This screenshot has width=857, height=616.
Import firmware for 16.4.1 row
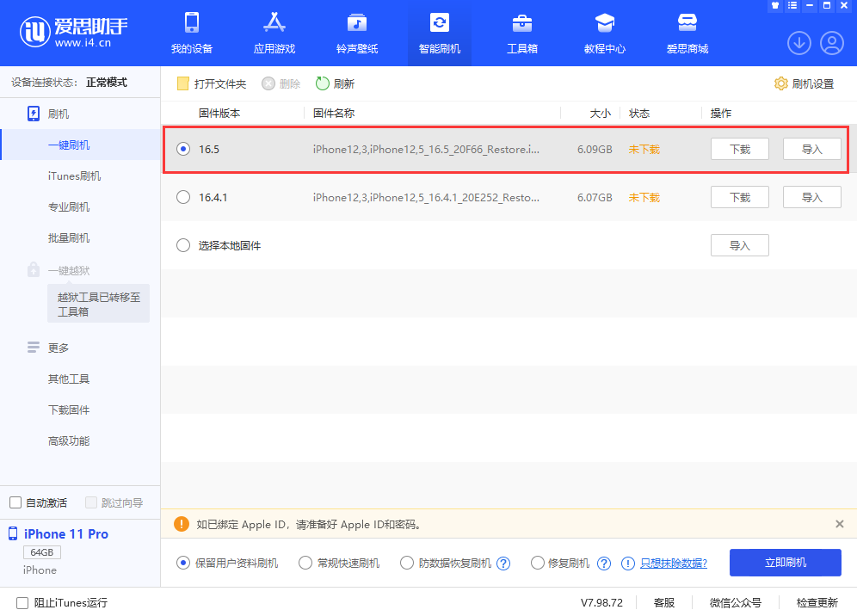click(811, 197)
